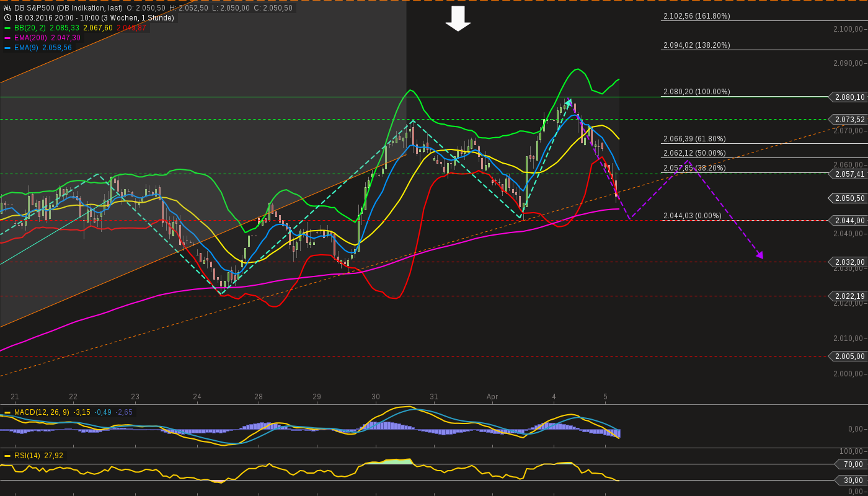868x496 pixels.
Task: Click the EMA(9) indicator label
Action: coord(26,48)
